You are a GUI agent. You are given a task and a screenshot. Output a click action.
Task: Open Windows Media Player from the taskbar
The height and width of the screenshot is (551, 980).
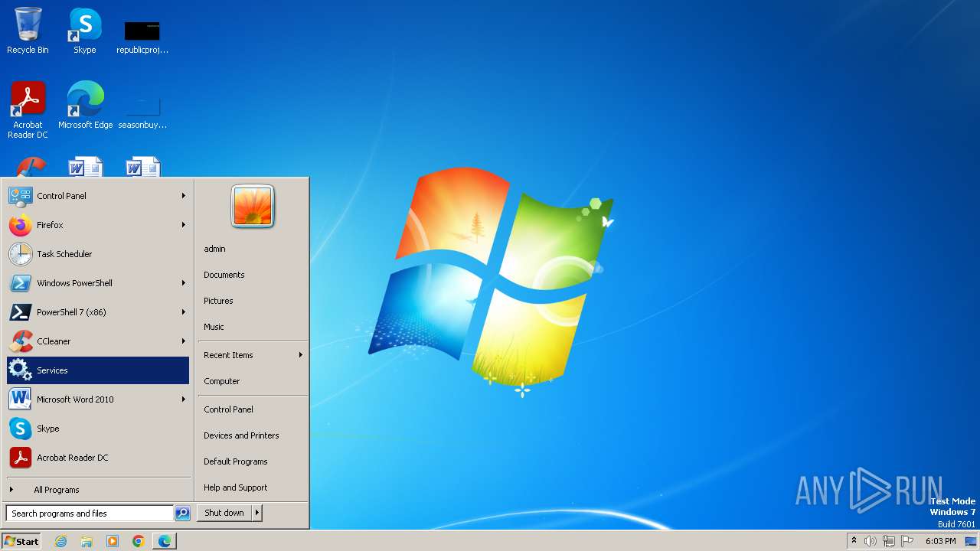113,541
